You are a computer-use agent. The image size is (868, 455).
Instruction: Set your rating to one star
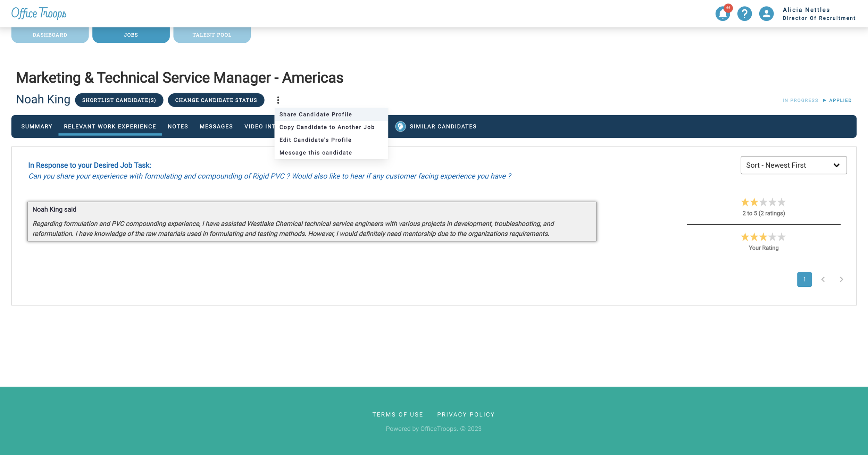[x=745, y=237]
